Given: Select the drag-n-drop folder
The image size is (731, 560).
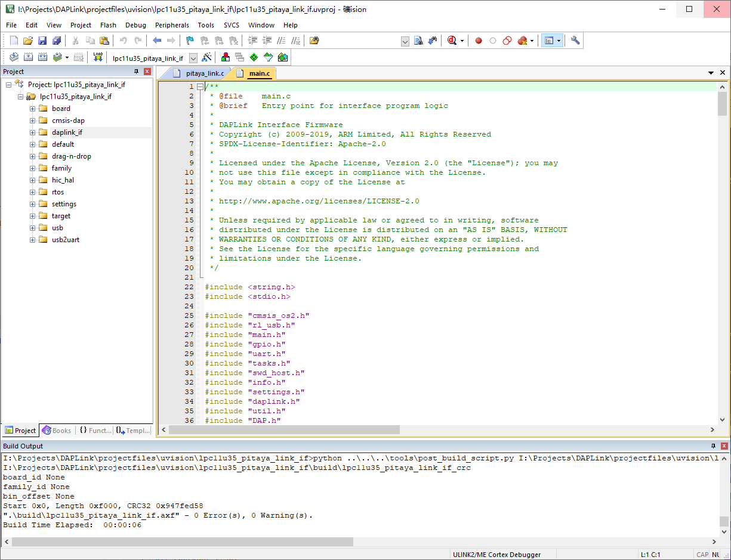Looking at the screenshot, I should coord(72,156).
